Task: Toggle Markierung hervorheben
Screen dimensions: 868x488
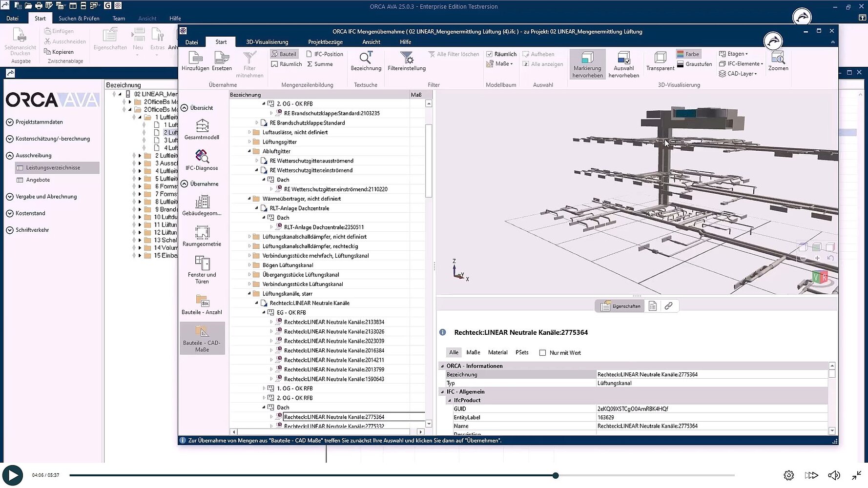Action: tap(587, 64)
